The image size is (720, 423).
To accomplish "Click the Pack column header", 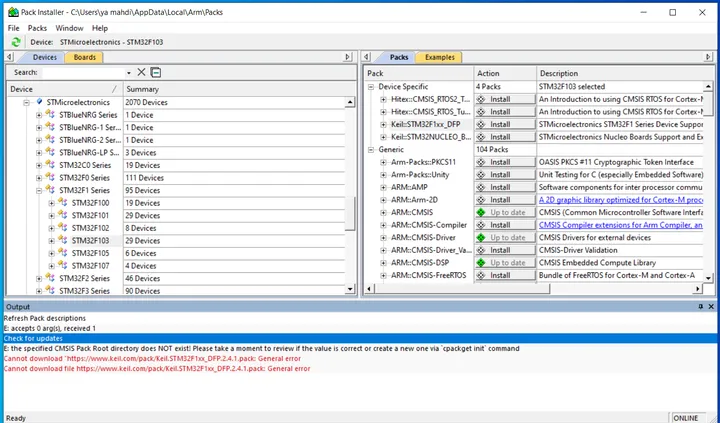I will coord(419,73).
